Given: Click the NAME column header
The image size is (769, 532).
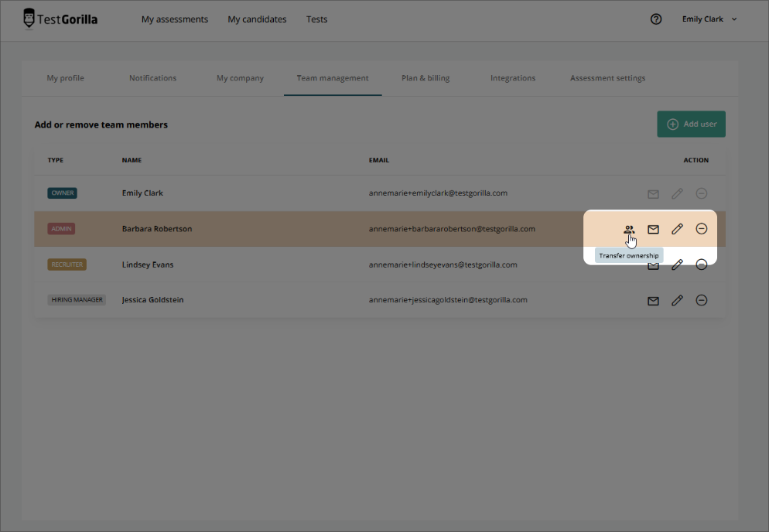Looking at the screenshot, I should [132, 160].
